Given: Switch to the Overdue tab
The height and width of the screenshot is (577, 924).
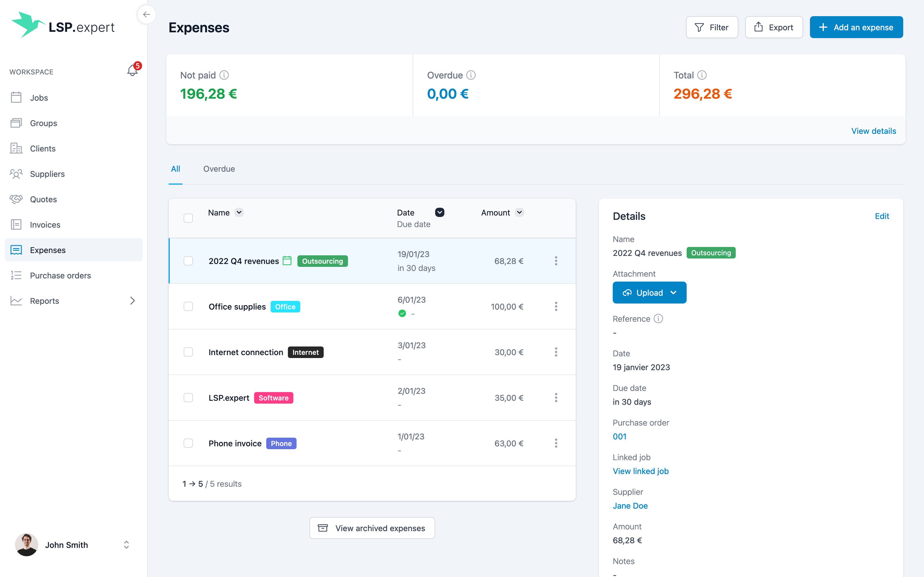Looking at the screenshot, I should tap(219, 169).
